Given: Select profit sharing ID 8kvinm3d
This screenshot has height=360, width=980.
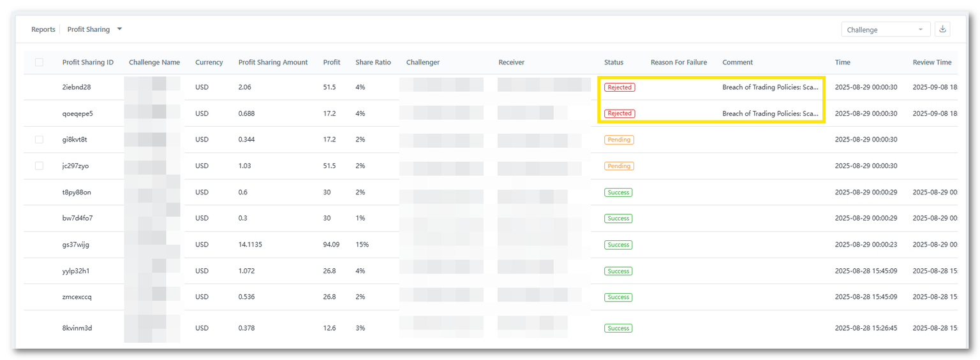Looking at the screenshot, I should click(x=76, y=328).
